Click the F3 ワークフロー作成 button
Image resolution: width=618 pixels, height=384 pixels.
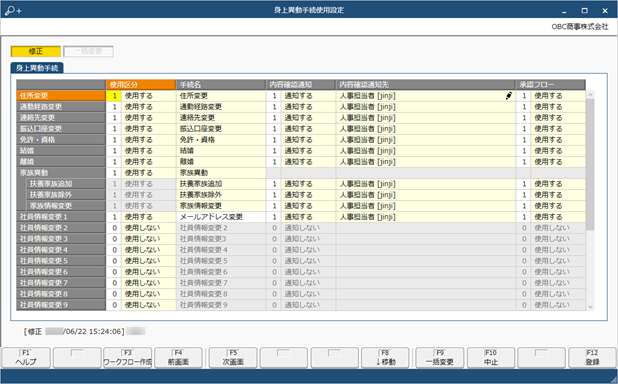(x=127, y=358)
